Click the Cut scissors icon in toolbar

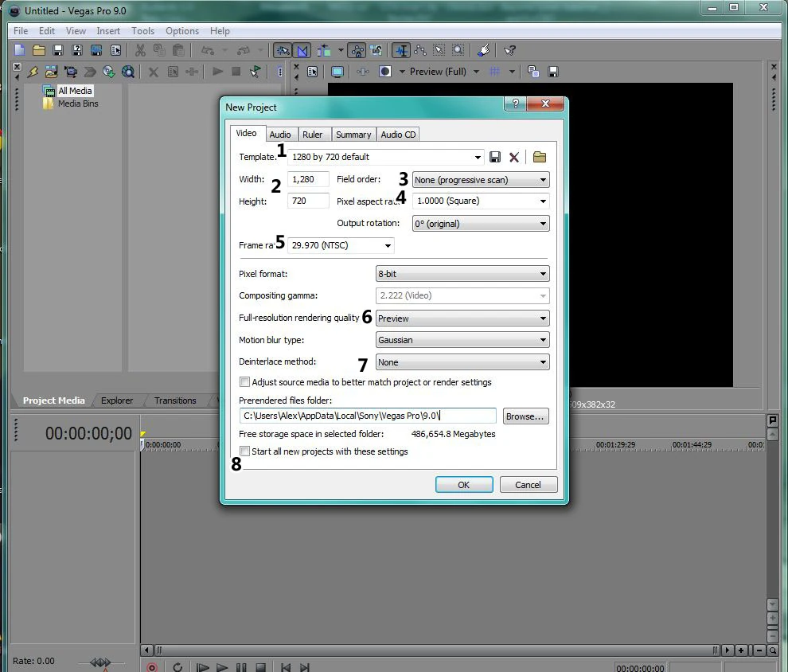140,50
